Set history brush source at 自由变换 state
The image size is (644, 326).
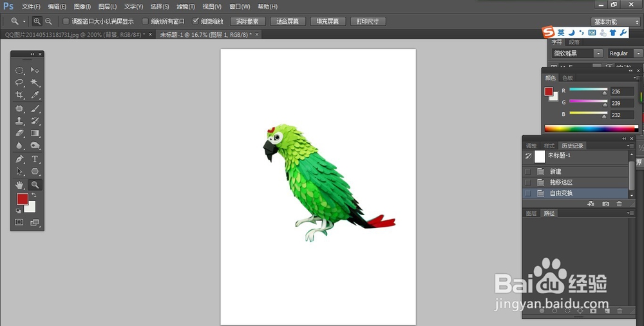click(x=528, y=193)
